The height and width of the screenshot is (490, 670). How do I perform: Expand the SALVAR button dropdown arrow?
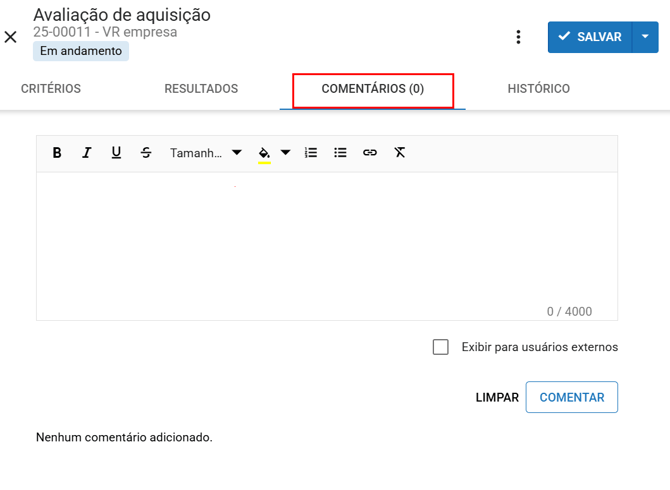point(645,37)
